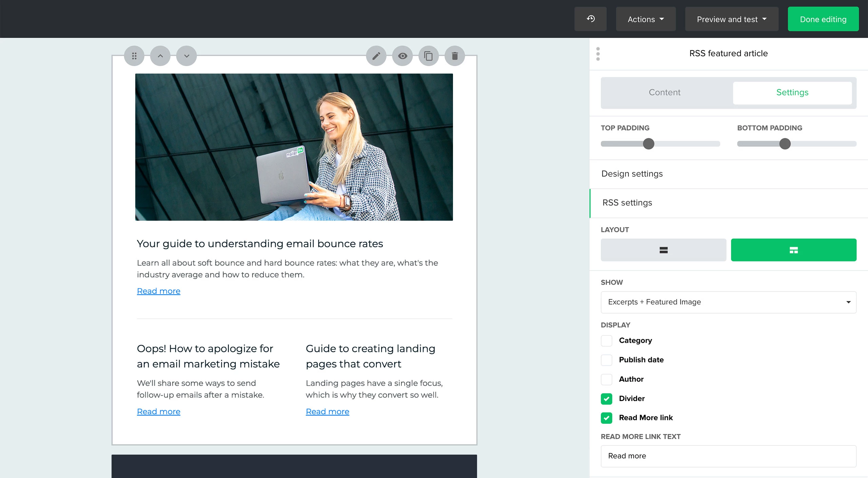The height and width of the screenshot is (478, 868).
Task: Toggle block visibility eye icon
Action: [x=402, y=56]
